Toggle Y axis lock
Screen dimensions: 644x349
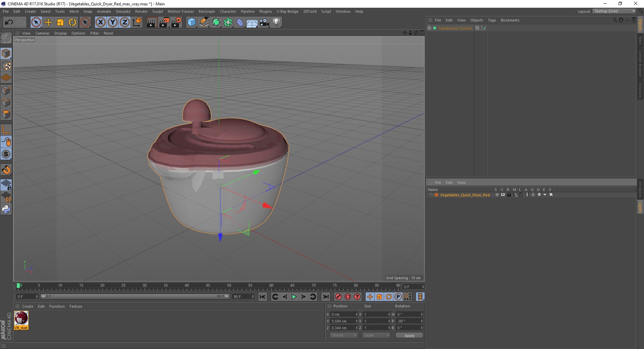(113, 22)
